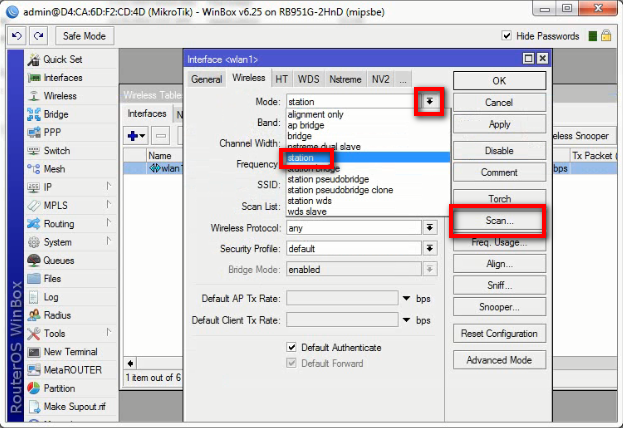Select 'ap bridge' in the Mode list
The width and height of the screenshot is (623, 428).
(368, 125)
